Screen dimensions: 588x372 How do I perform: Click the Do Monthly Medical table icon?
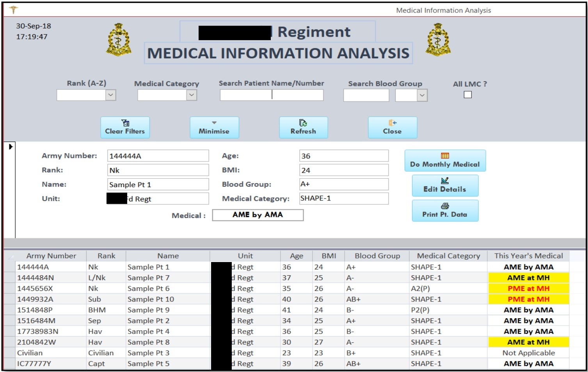click(x=445, y=156)
